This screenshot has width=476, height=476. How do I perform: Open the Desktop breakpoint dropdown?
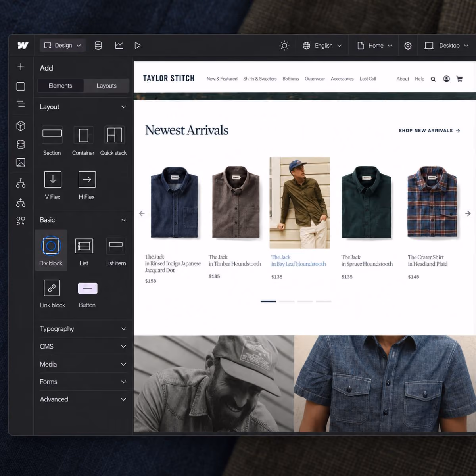[446, 46]
